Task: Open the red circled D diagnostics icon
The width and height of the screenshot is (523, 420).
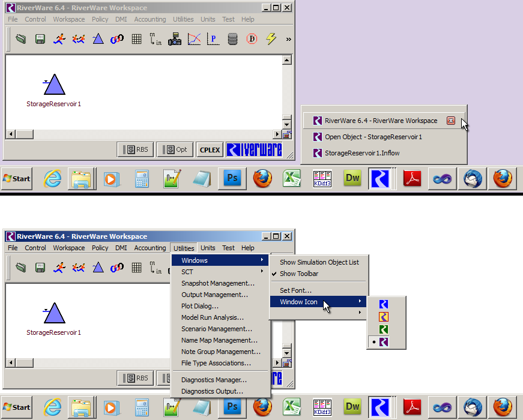Action: (252, 39)
